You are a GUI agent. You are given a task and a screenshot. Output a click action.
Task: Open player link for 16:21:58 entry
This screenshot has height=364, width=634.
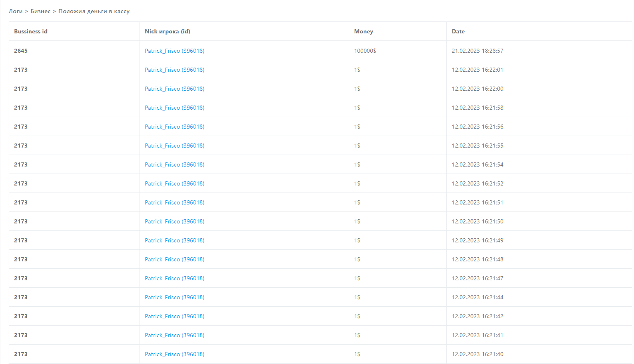tap(174, 108)
